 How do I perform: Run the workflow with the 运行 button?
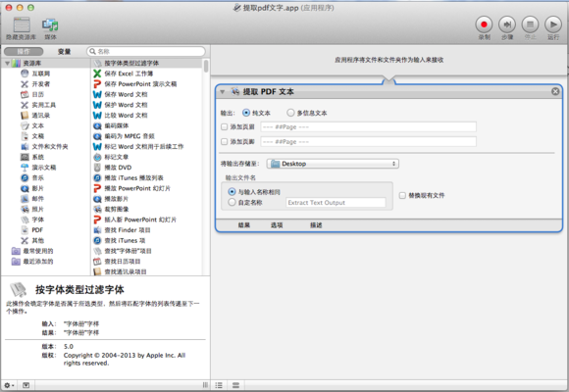click(x=553, y=25)
